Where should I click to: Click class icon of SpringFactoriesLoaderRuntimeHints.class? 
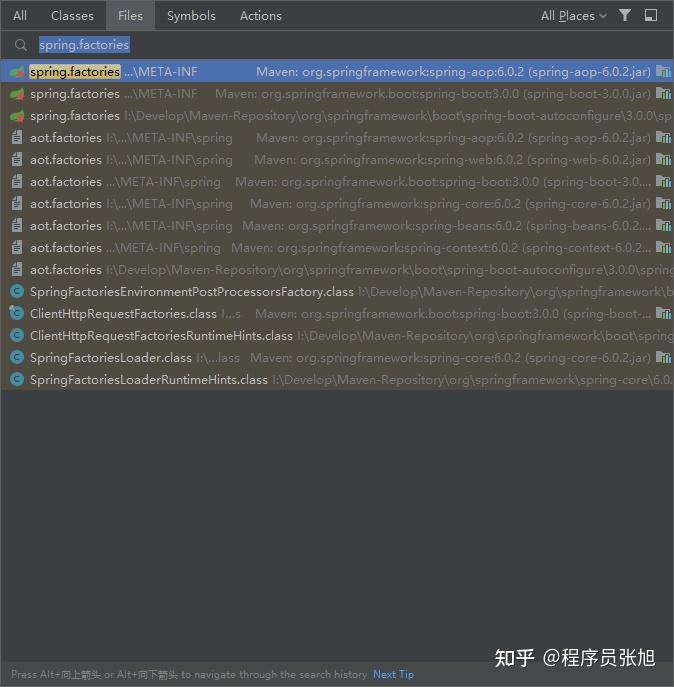click(17, 379)
